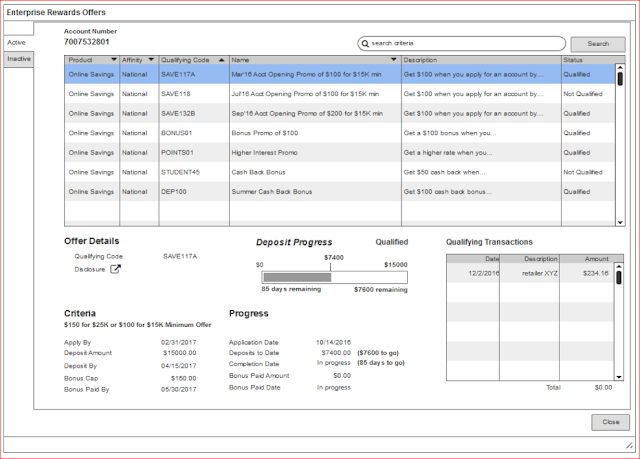Click the Disclosure label

click(x=90, y=269)
